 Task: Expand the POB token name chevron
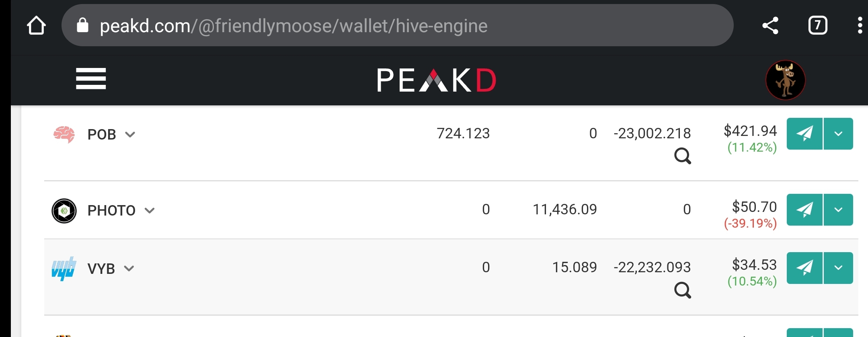(x=130, y=135)
